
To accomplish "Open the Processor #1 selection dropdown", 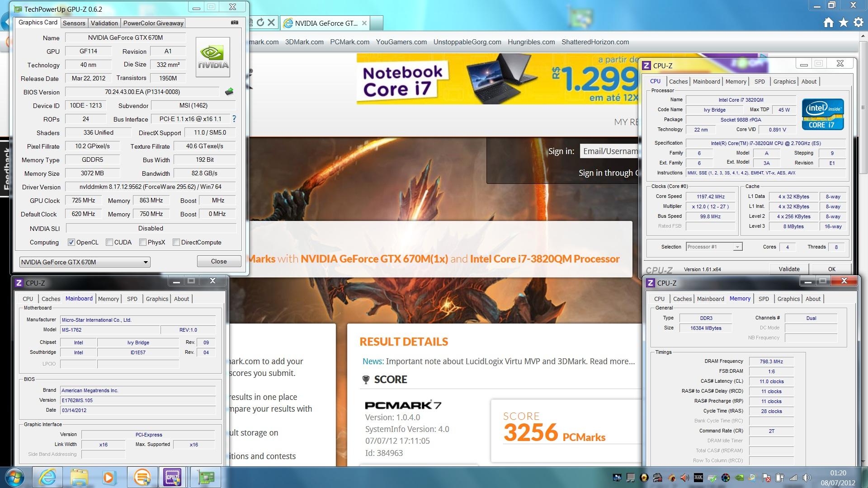I will click(714, 247).
